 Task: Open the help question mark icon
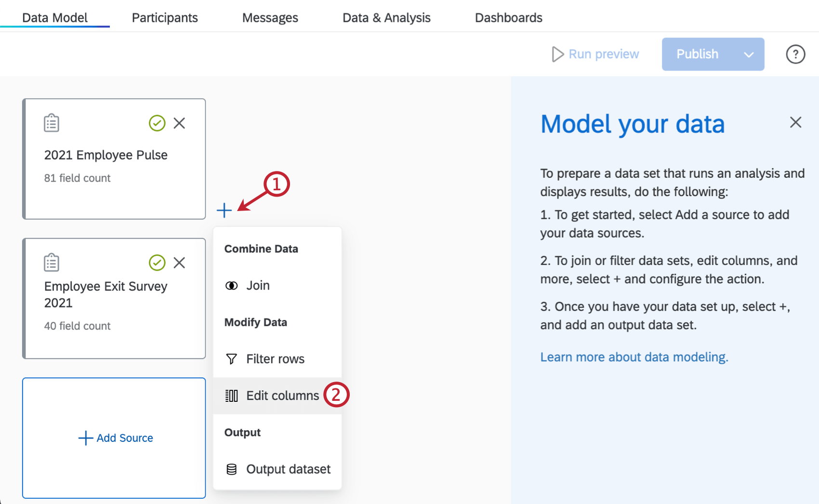(795, 54)
